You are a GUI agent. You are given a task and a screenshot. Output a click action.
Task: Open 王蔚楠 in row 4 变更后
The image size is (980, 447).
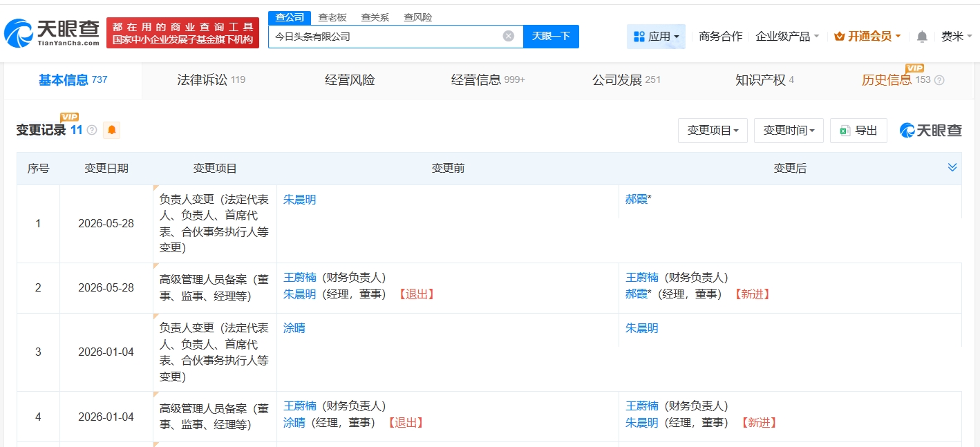point(641,406)
